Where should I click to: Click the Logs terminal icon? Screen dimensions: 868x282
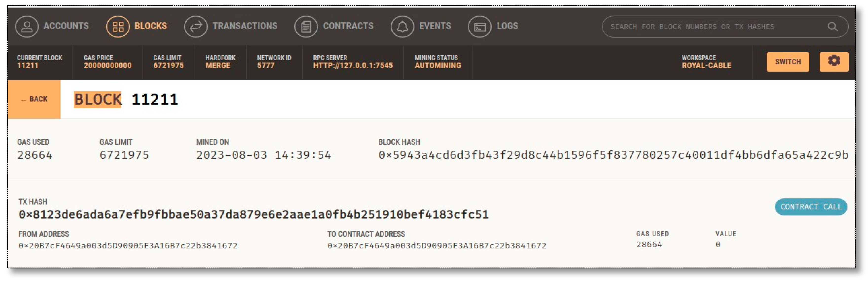click(479, 26)
